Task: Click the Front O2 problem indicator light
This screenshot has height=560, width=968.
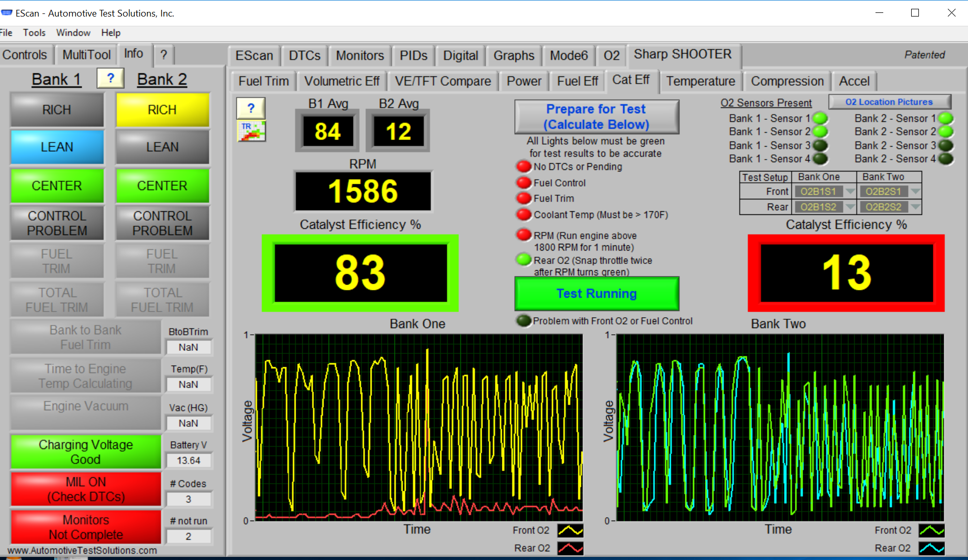Action: 524,321
